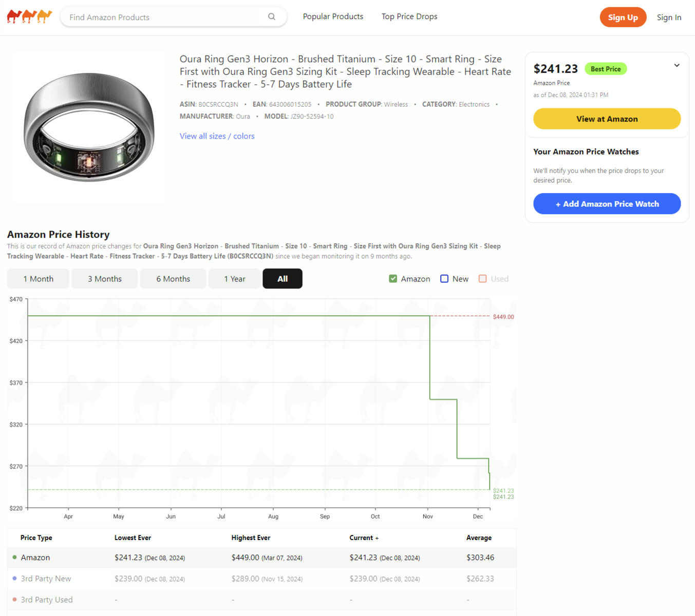Open View all sizes / colors link

[x=217, y=136]
